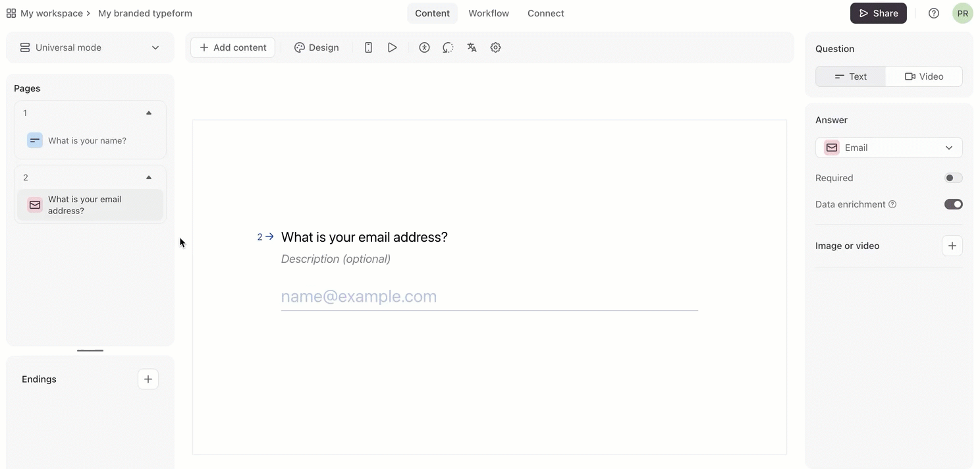The width and height of the screenshot is (980, 469).
Task: Open the help question mark icon
Action: (x=934, y=13)
